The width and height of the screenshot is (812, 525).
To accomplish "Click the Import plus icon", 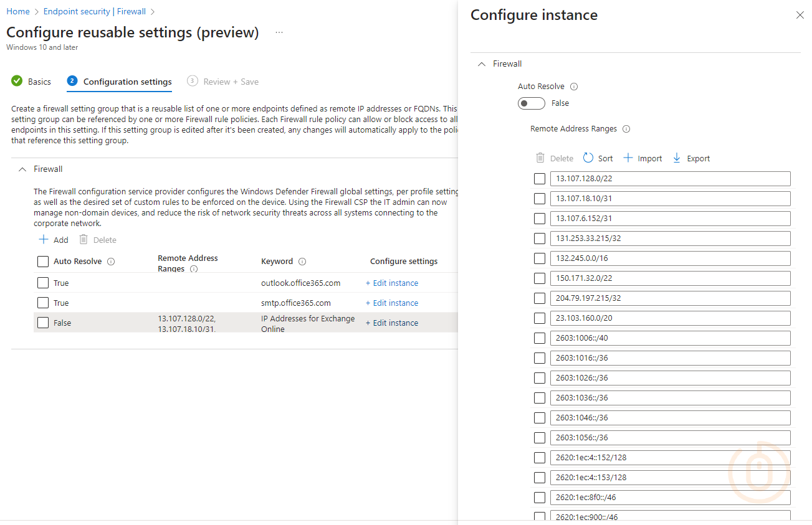I will (628, 158).
